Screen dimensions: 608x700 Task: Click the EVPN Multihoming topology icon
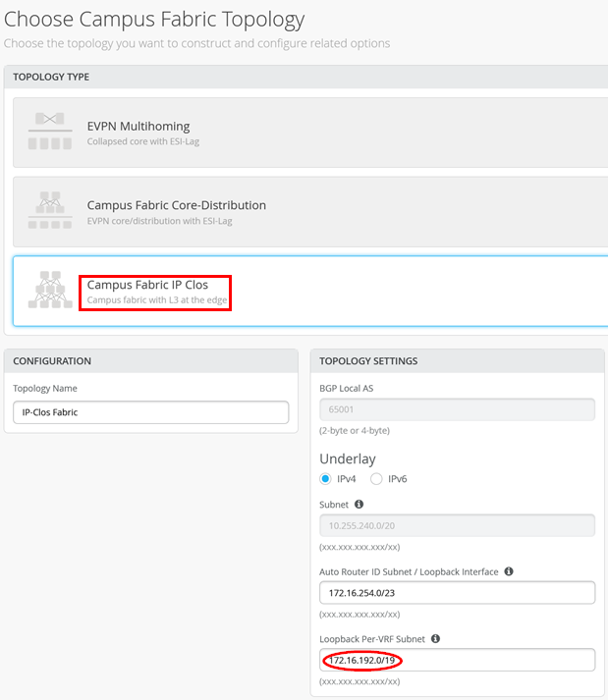coord(48,132)
